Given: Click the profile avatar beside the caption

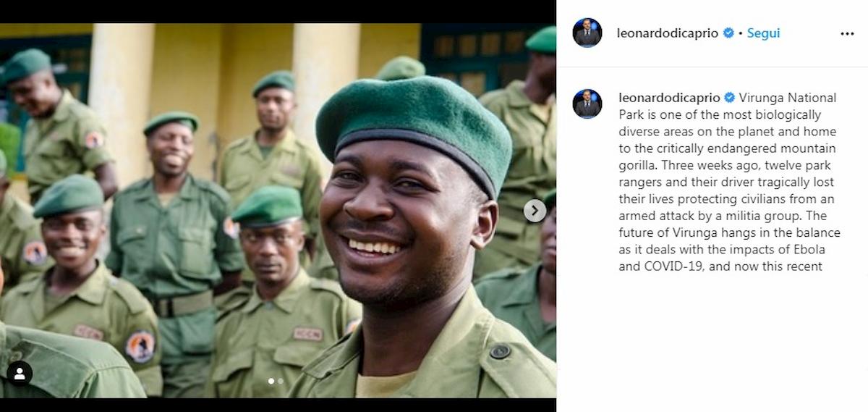Looking at the screenshot, I should pos(587,104).
